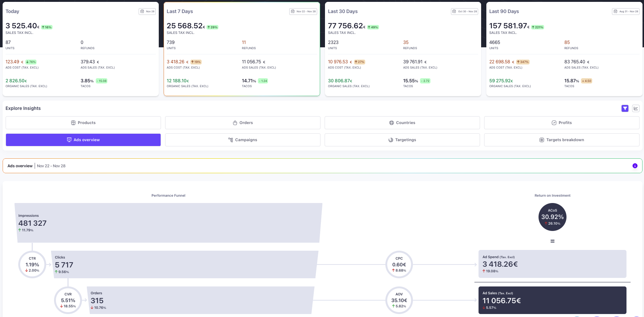Click the purple info icon
The width and height of the screenshot is (644, 317).
coord(635,166)
